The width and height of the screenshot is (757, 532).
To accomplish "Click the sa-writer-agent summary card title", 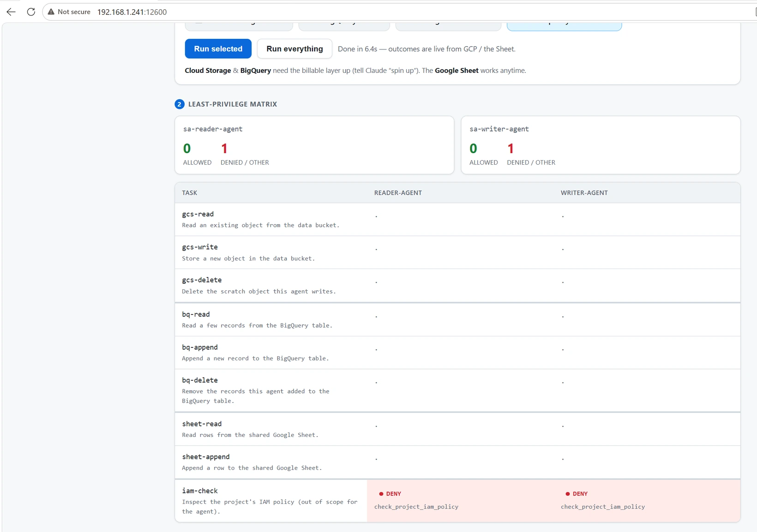I will click(x=499, y=129).
